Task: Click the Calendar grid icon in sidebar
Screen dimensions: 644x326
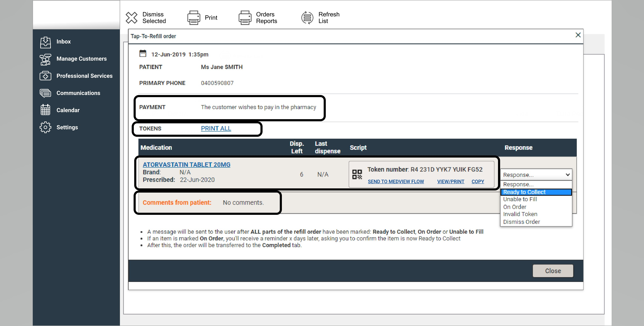Action: [46, 110]
